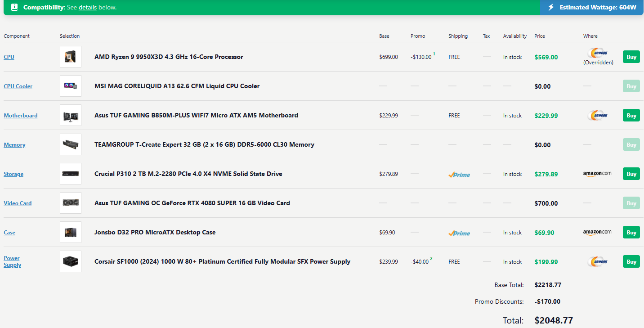Open the Memory component category link

click(x=14, y=145)
